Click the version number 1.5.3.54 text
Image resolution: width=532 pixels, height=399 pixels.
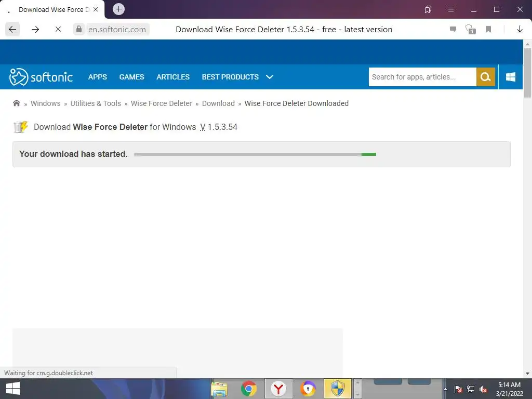click(222, 127)
